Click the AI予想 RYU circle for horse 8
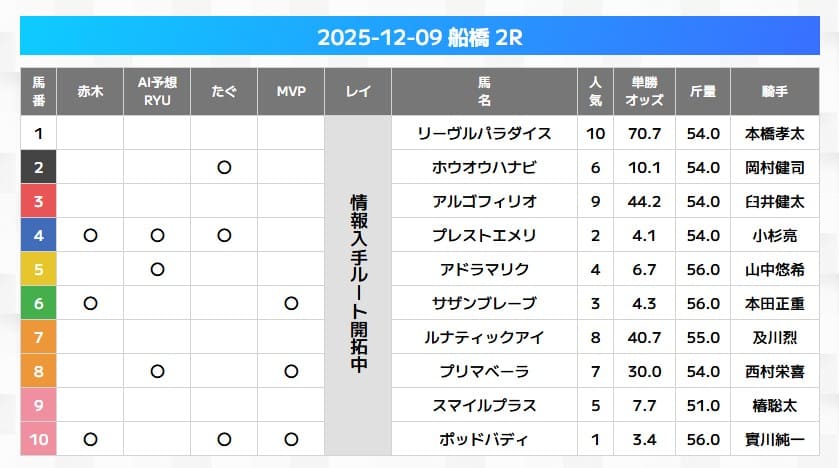 [157, 371]
